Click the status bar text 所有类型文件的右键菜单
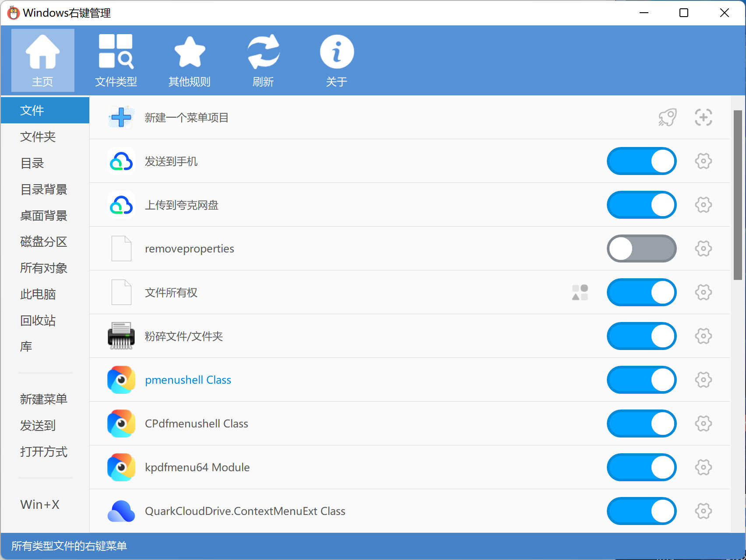Viewport: 746px width, 560px height. coord(69,546)
